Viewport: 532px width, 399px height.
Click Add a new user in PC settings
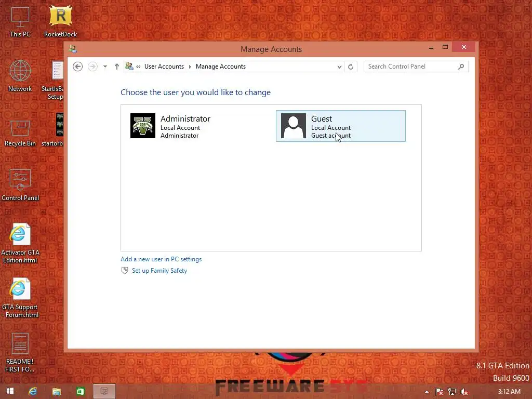[161, 259]
